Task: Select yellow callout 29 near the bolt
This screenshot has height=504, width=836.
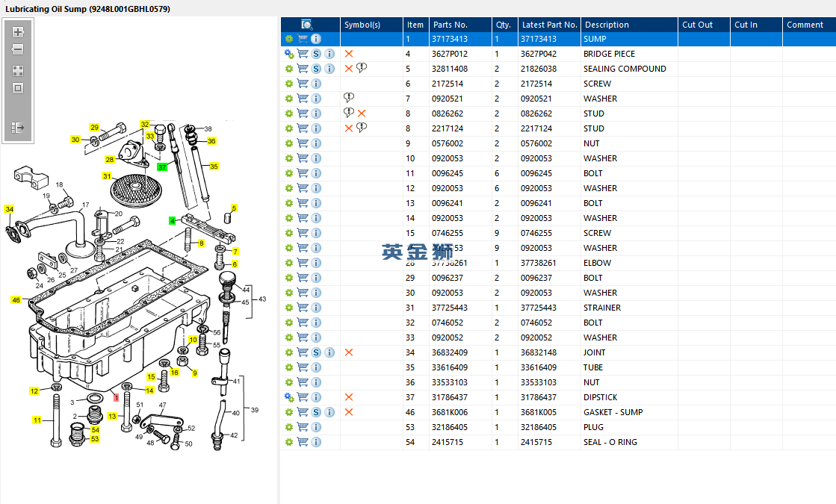Action: 94,128
